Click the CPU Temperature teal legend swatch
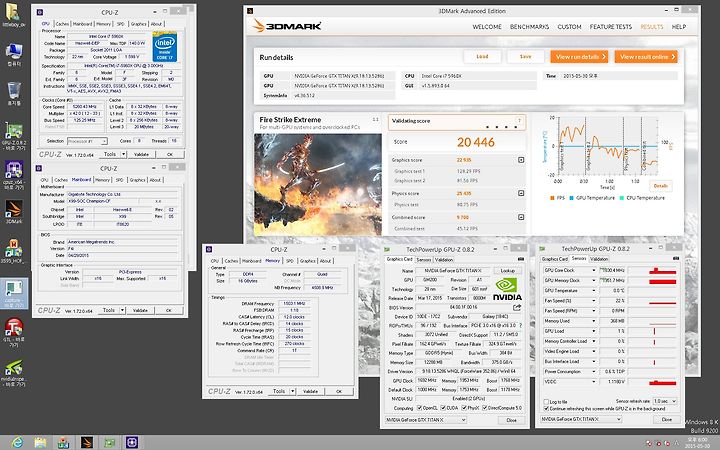Image resolution: width=720 pixels, height=450 pixels. pos(622,198)
